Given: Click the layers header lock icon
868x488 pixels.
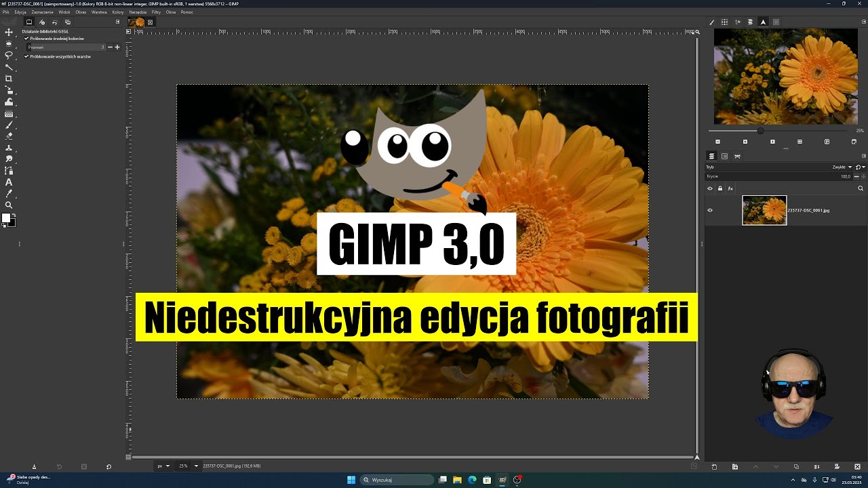Looking at the screenshot, I should pos(720,188).
